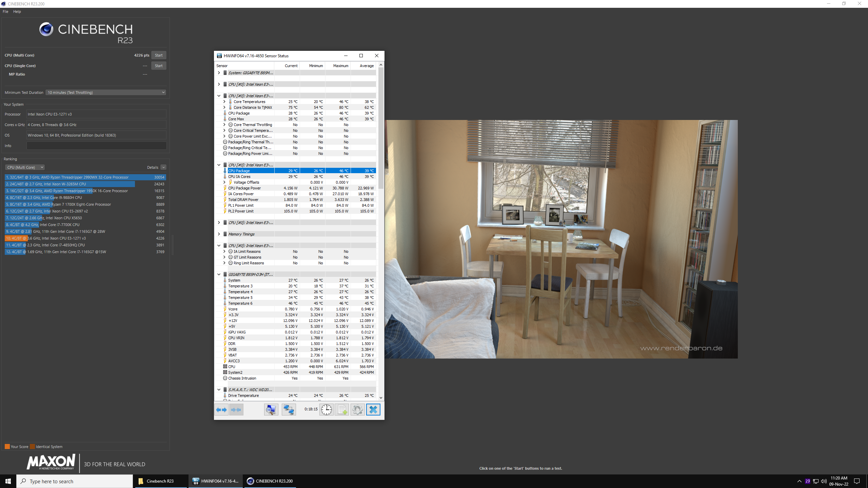Click HWiNFO vertical scrollbar thumb
This screenshot has width=868, height=488.
click(x=381, y=128)
